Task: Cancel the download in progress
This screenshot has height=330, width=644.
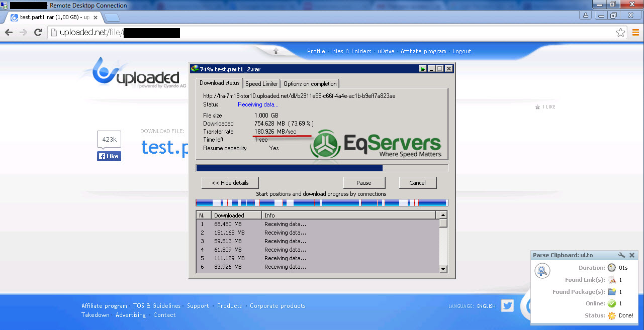Action: coord(417,183)
